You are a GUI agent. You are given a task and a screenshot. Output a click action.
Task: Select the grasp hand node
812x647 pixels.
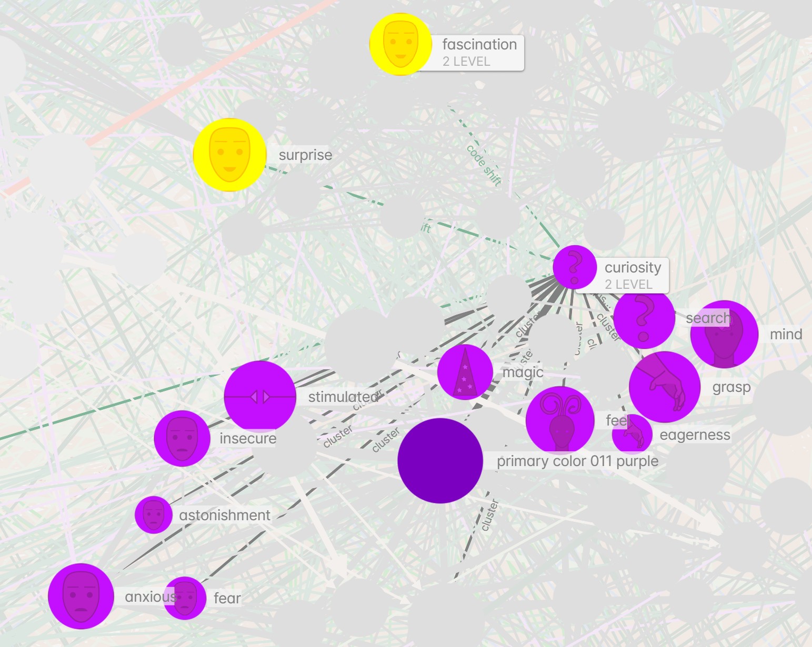point(665,387)
